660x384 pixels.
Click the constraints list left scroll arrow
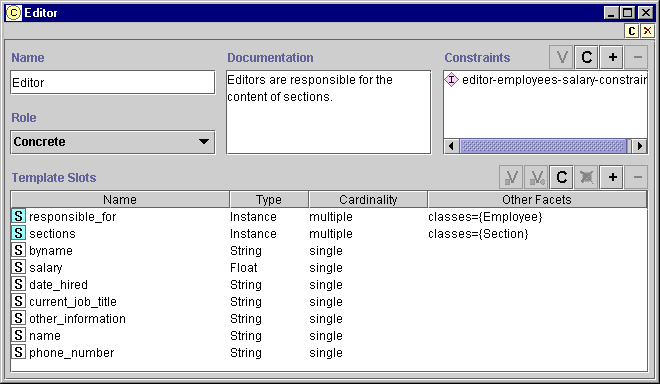point(451,146)
